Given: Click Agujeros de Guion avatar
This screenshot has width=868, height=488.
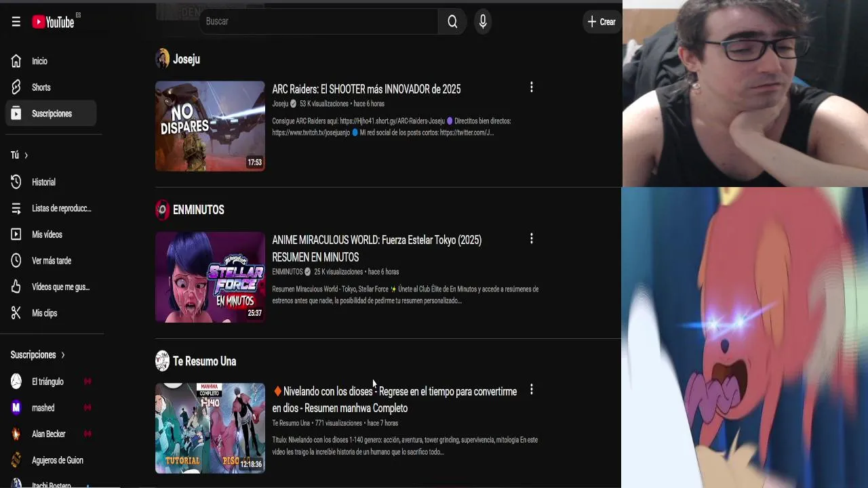Looking at the screenshot, I should pos(16,460).
